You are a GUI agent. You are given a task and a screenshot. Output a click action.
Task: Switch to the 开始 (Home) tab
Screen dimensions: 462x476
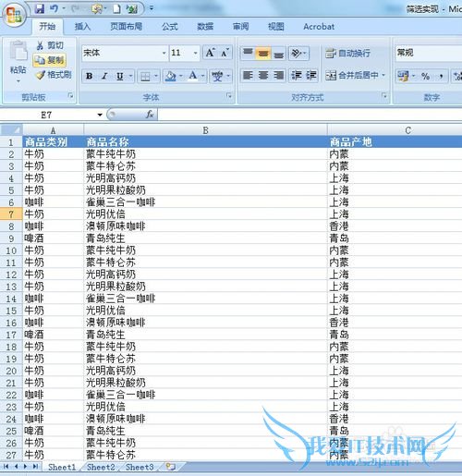coord(47,27)
